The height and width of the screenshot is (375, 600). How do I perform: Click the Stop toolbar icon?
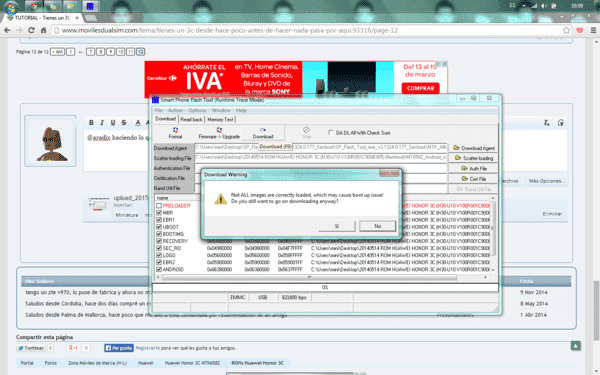coord(306,132)
